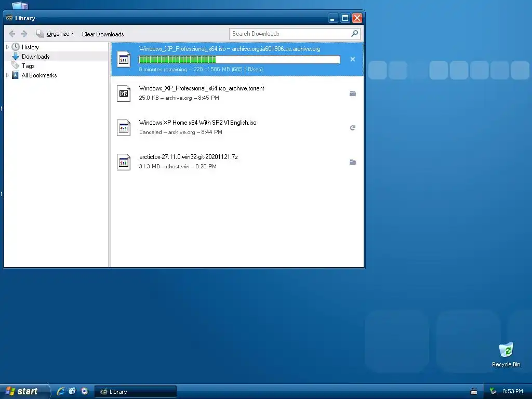Open the Organize menu
This screenshot has width=532, height=399.
click(x=55, y=34)
